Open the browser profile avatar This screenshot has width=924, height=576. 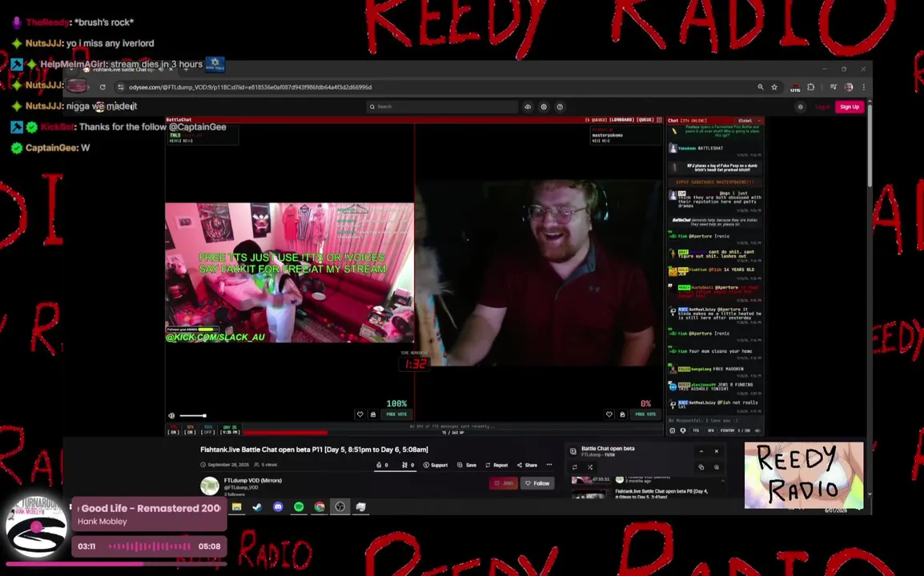point(849,87)
